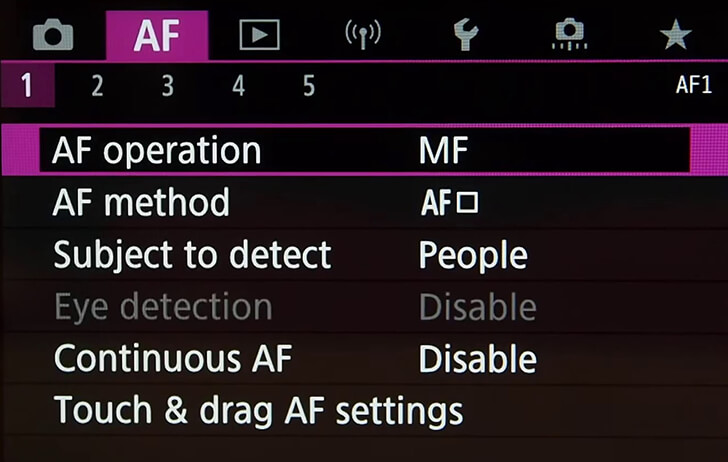Open Subject to detect People option

pos(472,255)
